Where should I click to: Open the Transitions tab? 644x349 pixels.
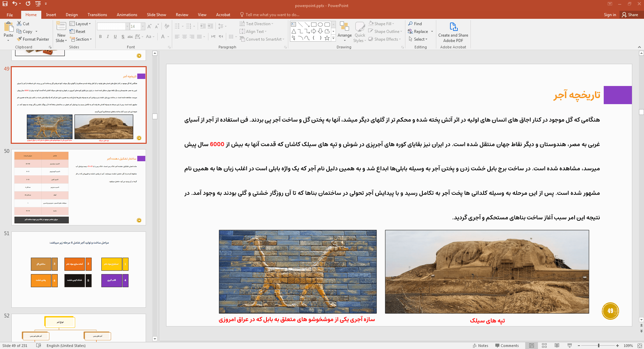tap(97, 15)
